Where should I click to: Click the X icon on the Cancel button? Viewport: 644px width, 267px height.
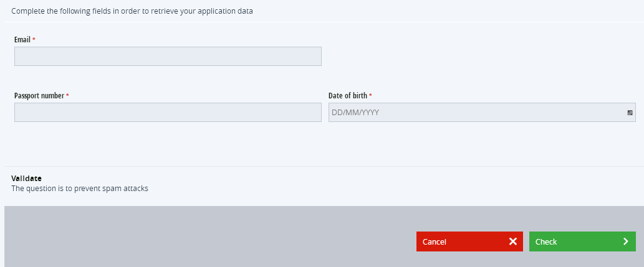[x=512, y=241]
